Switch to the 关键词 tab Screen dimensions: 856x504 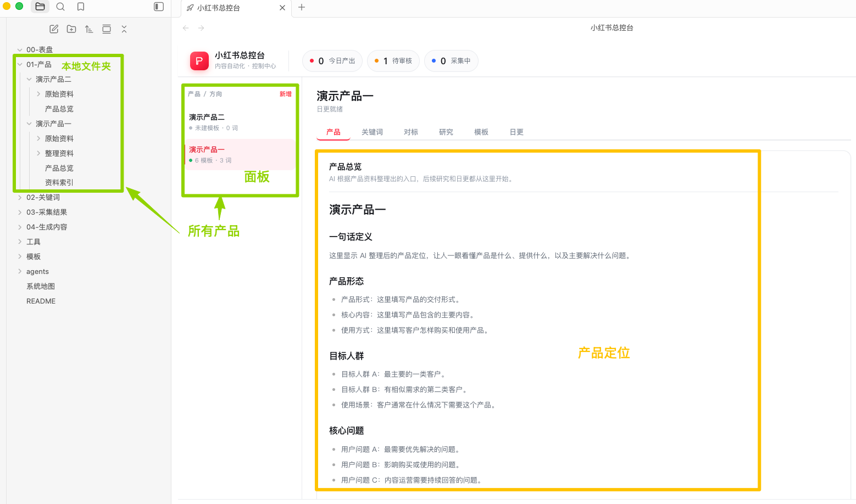(x=372, y=132)
